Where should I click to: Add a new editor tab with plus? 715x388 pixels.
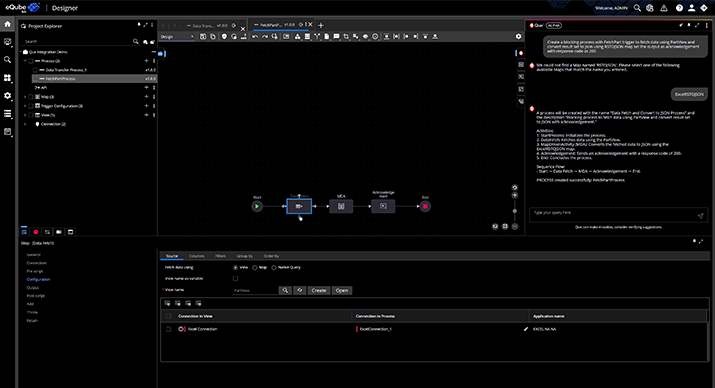coord(321,26)
